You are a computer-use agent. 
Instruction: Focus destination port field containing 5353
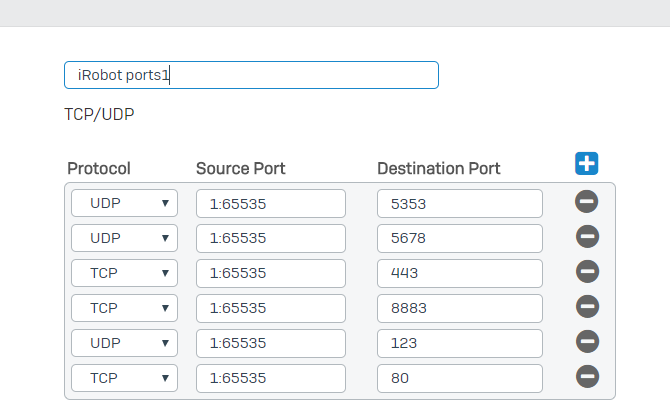(459, 203)
